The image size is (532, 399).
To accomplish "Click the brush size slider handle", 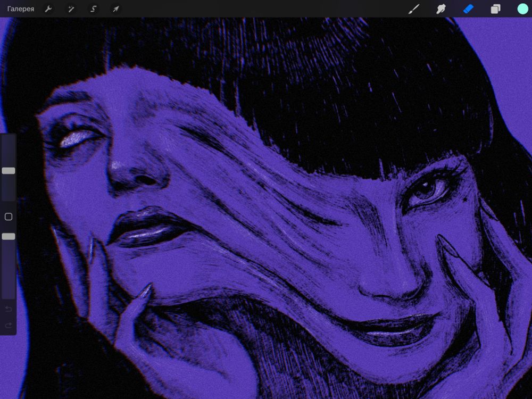I will [9, 171].
